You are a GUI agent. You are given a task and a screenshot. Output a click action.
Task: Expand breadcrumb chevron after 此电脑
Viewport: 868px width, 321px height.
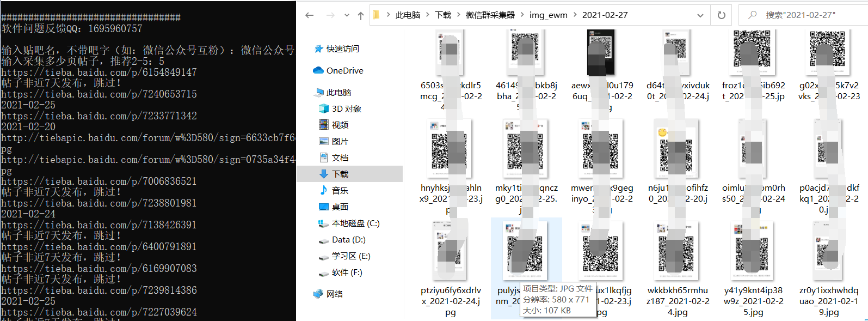click(428, 15)
